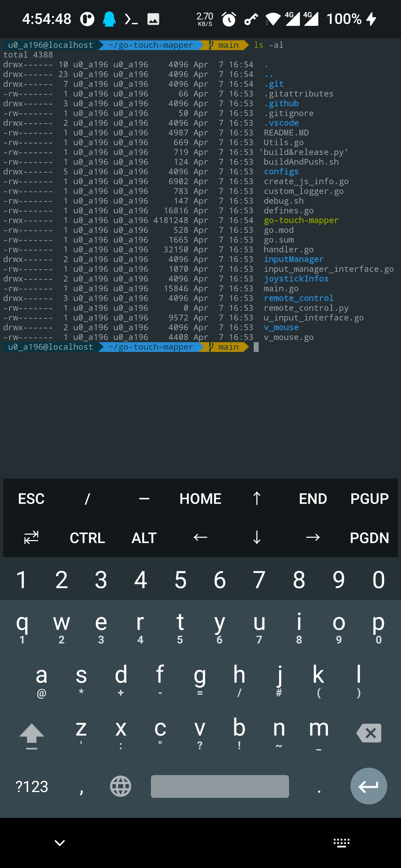401x868 pixels.
Task: Tap the number 5 key
Action: (180, 580)
